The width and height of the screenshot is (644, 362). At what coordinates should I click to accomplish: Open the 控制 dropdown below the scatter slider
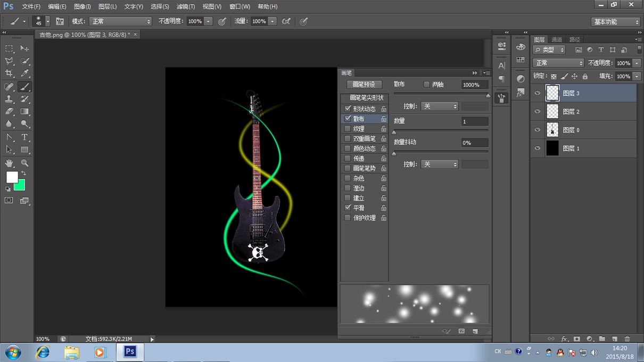(x=439, y=106)
